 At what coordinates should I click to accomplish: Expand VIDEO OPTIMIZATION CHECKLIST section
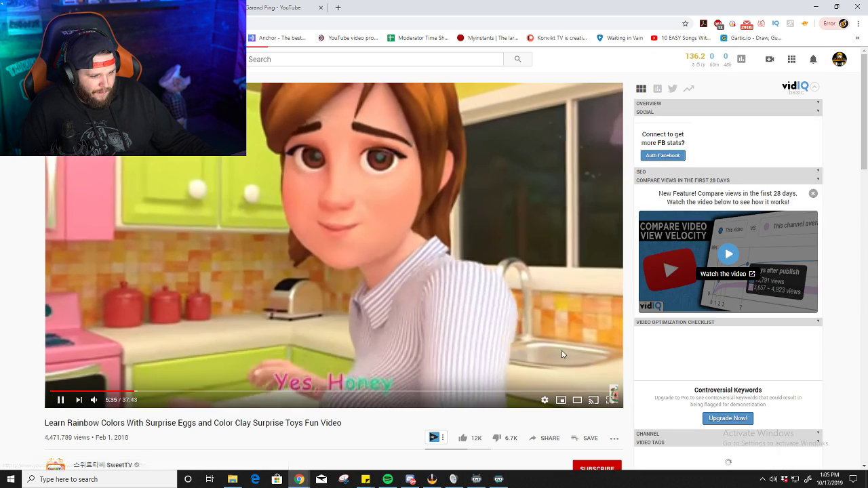[x=728, y=322]
